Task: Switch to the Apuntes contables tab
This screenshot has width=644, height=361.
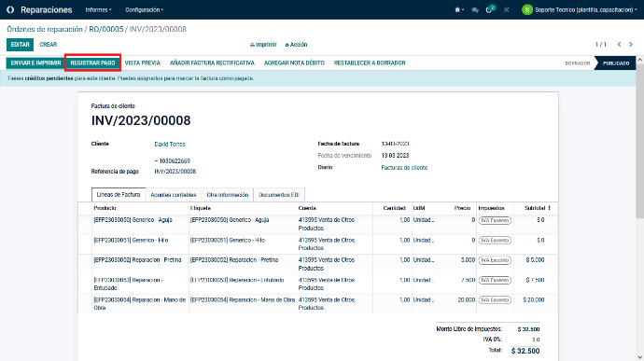Action: (174, 195)
